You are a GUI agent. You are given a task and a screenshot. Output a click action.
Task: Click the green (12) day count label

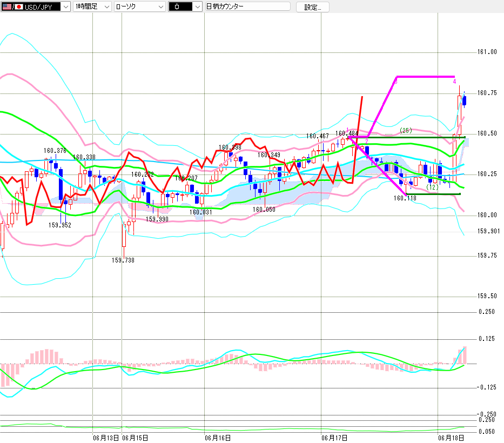pos(432,187)
